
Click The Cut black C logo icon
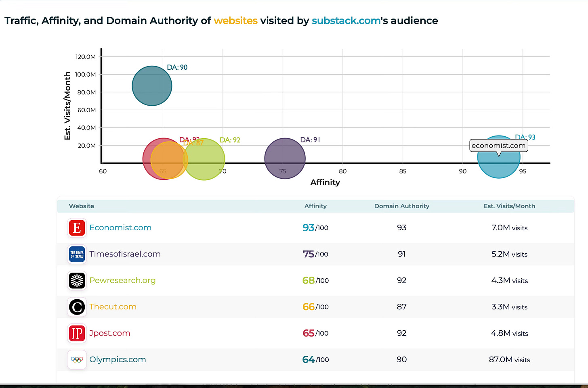pyautogui.click(x=77, y=307)
